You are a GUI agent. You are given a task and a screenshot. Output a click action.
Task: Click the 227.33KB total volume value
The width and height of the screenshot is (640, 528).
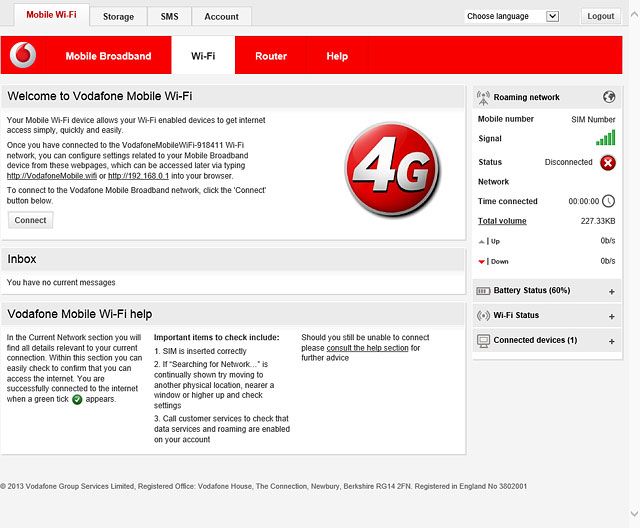(x=598, y=221)
